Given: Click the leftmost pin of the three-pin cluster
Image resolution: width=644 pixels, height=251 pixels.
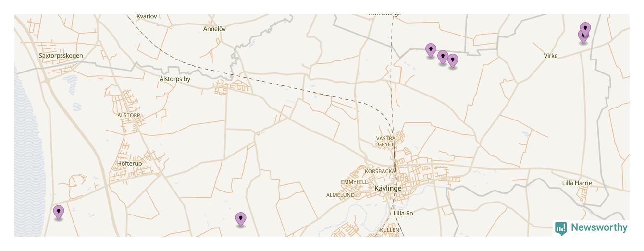Looking at the screenshot, I should coord(431,50).
